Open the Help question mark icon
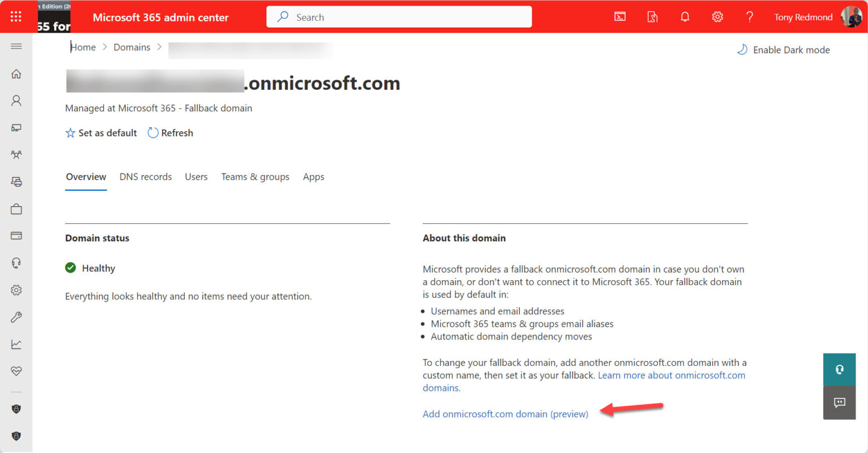This screenshot has width=868, height=453. pos(749,16)
